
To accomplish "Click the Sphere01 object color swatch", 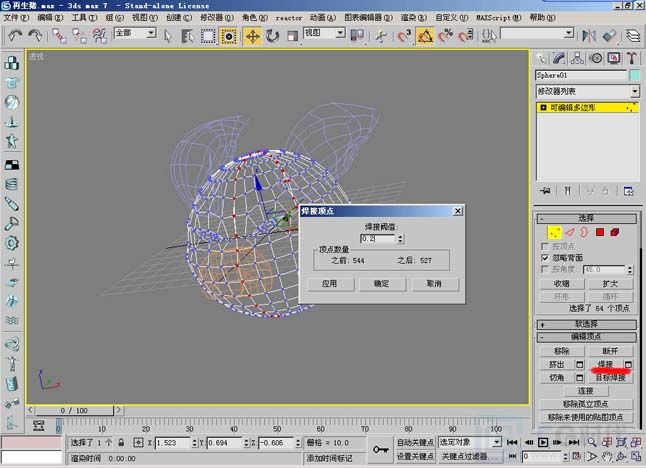I will 634,75.
